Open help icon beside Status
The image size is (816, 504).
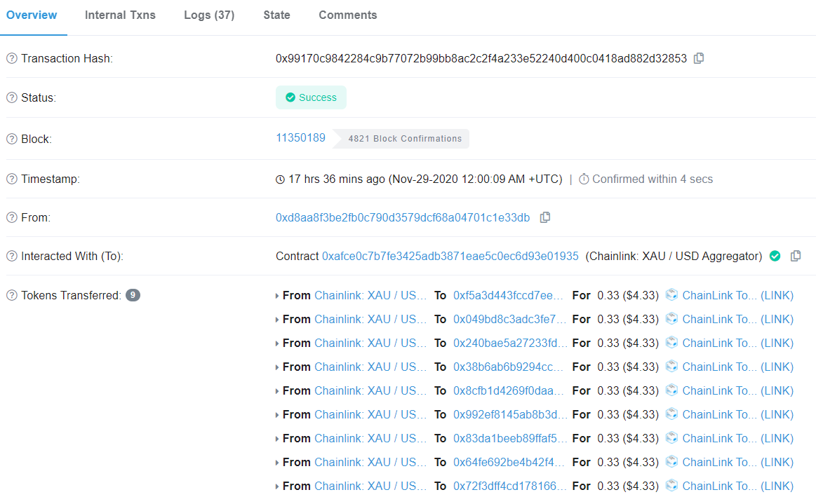pyautogui.click(x=11, y=97)
